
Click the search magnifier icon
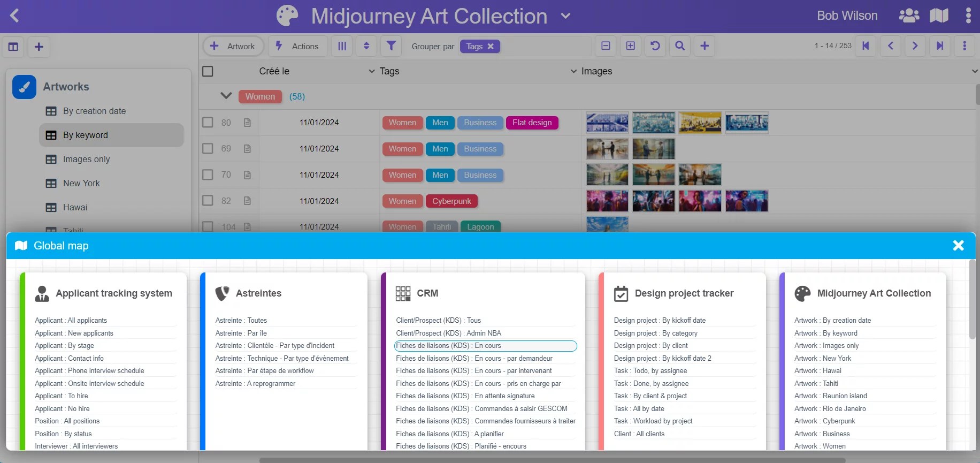(680, 46)
